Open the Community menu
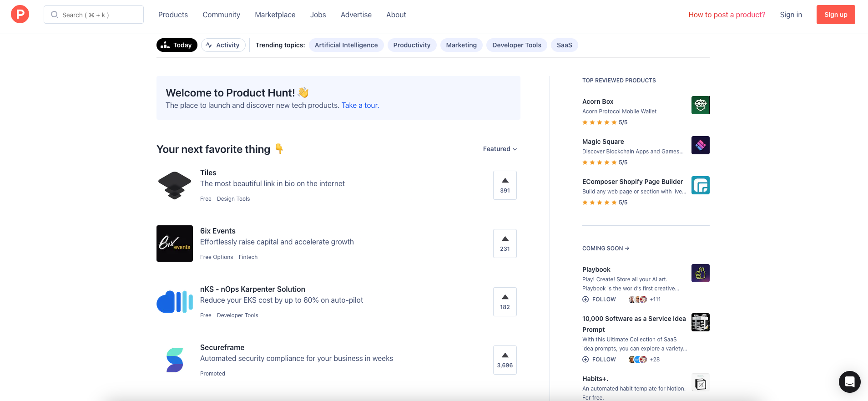Screen dimensions: 868x401 222,15
